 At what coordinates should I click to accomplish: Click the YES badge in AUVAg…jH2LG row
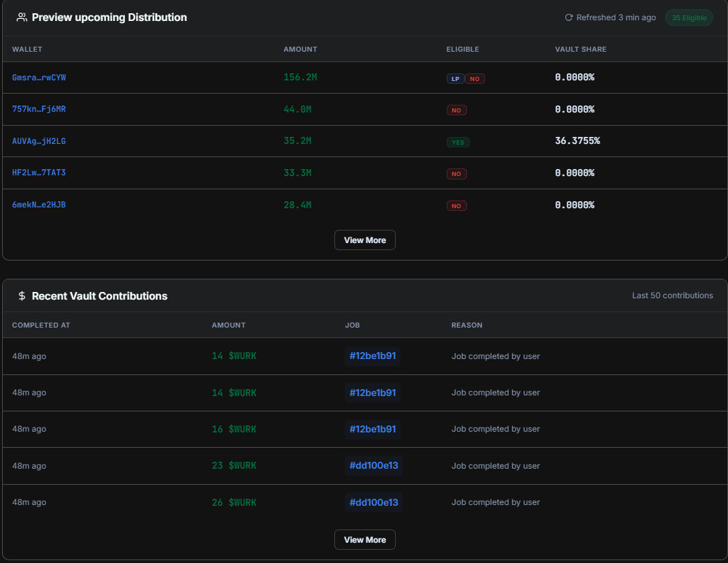(x=458, y=142)
